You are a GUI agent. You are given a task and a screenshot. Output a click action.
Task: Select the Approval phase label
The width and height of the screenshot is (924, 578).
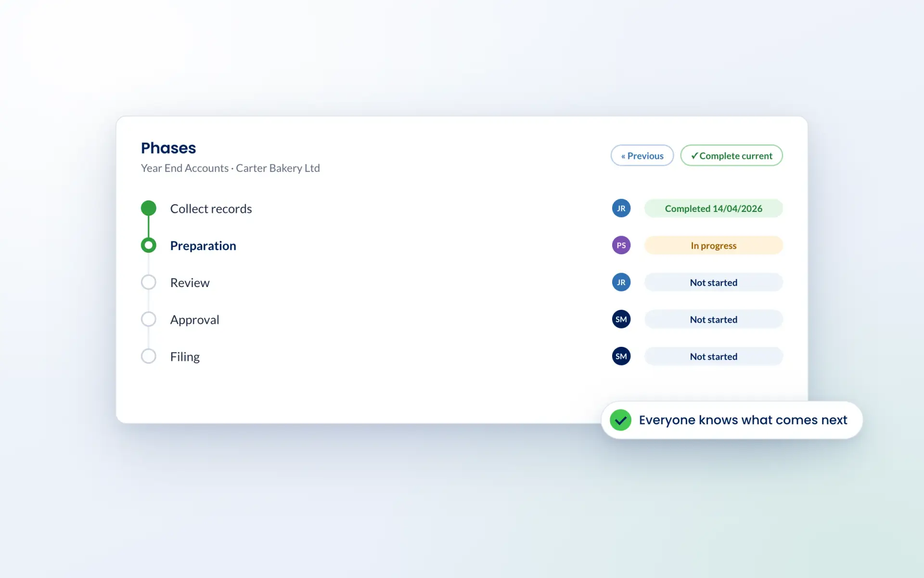[x=194, y=320]
